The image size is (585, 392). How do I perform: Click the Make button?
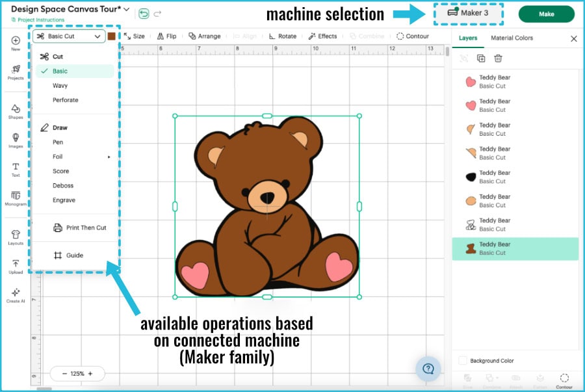(546, 14)
